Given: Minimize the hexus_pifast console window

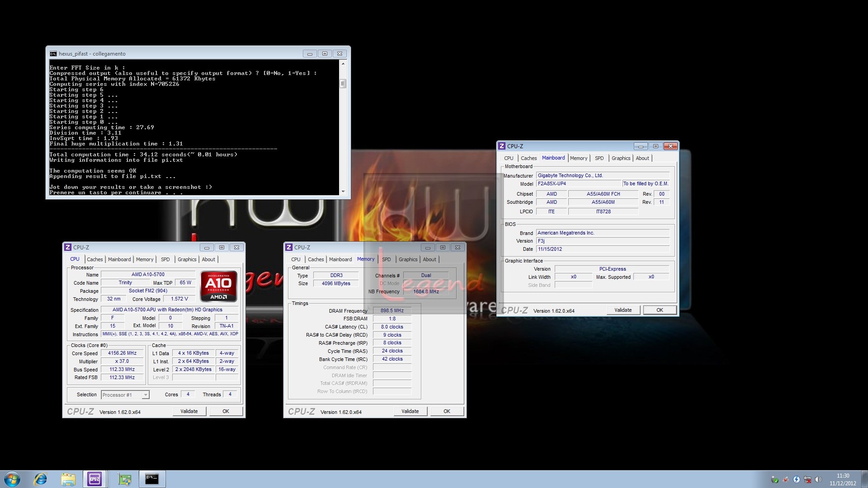Looking at the screenshot, I should 310,54.
